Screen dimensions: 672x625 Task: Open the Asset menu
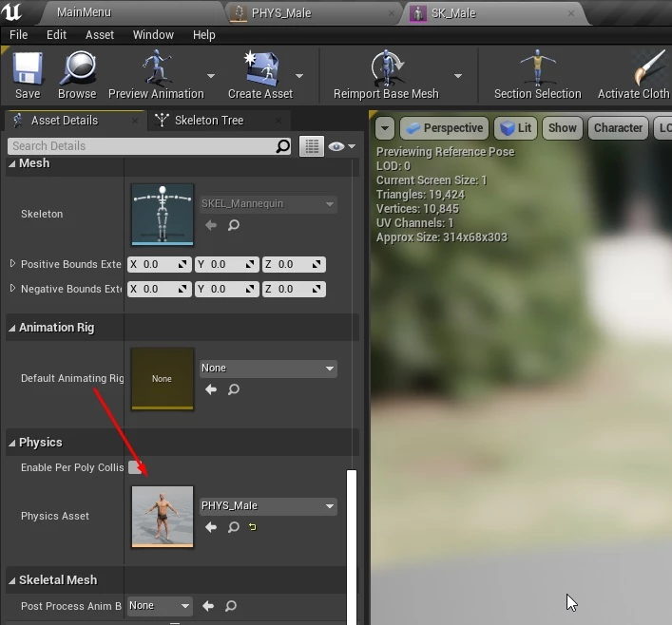click(99, 35)
